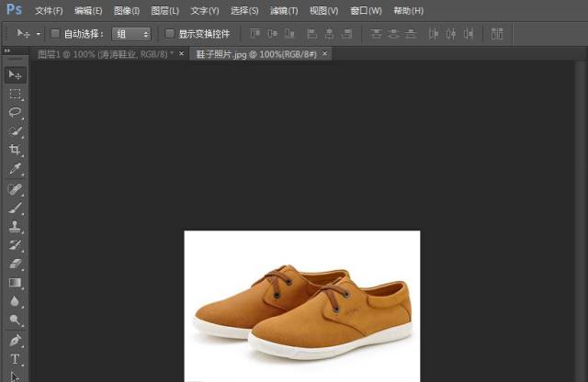Select the Rectangular Marquee tool
588x382 pixels.
pos(15,94)
